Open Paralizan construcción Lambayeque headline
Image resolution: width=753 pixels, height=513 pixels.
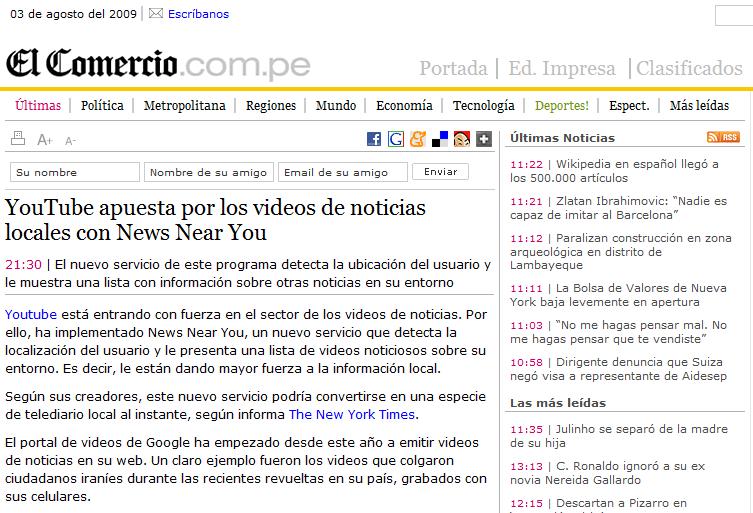pyautogui.click(x=620, y=252)
